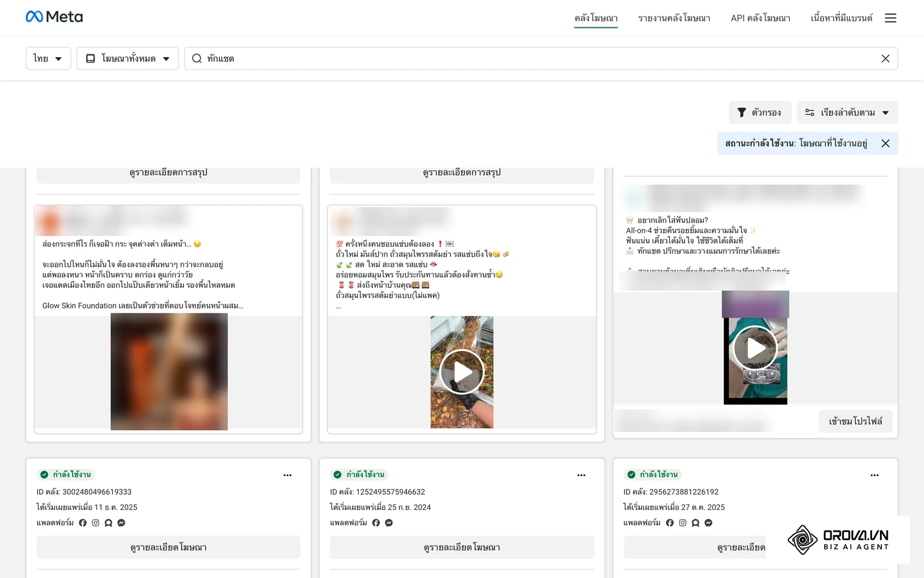Expand the โฆษณาทั้งหมด ad category dropdown
The width and height of the screenshot is (924, 578).
(128, 58)
